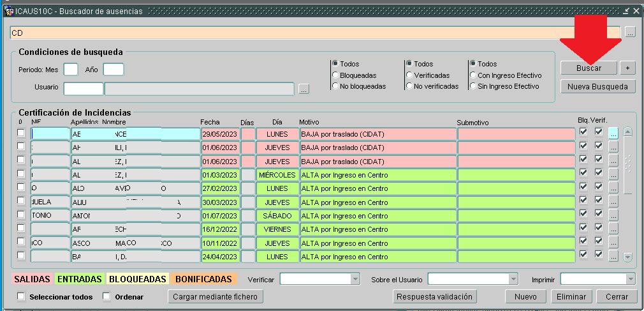Viewport: 644px width, 311px height.
Task: Expand the Imprimir dropdown
Action: click(631, 279)
